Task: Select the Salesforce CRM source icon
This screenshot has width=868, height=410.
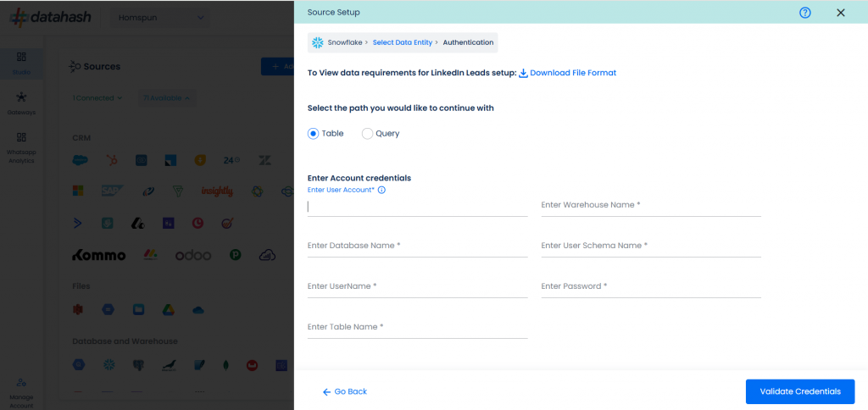Action: (x=81, y=160)
